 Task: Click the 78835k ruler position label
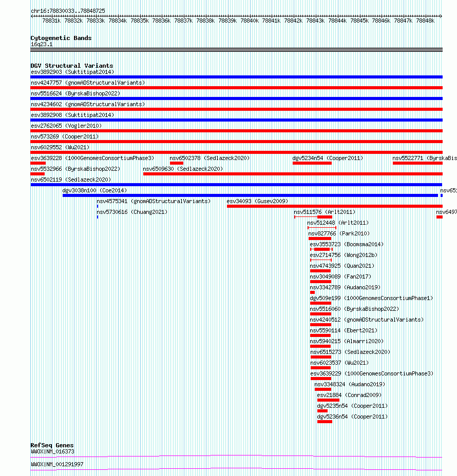(140, 21)
